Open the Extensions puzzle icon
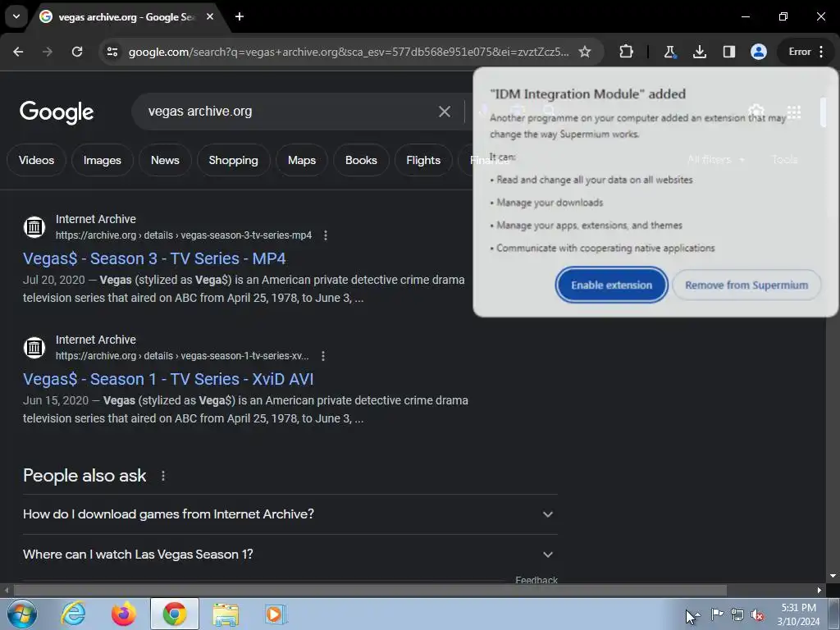Viewport: 840px width, 630px height. 626,52
